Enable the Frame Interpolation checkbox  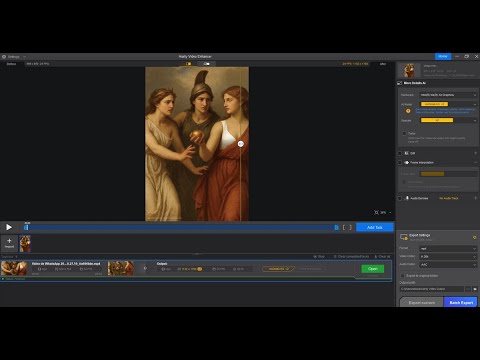(x=400, y=163)
